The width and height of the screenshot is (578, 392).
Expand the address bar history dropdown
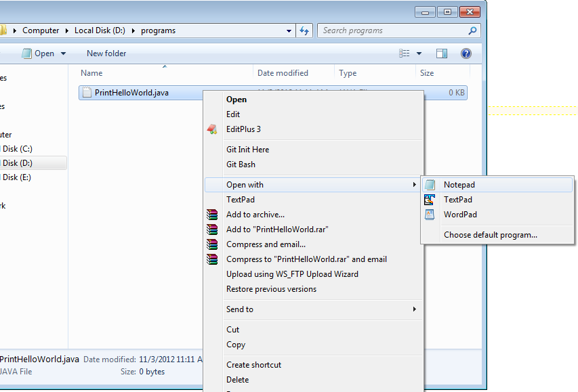[x=289, y=30]
